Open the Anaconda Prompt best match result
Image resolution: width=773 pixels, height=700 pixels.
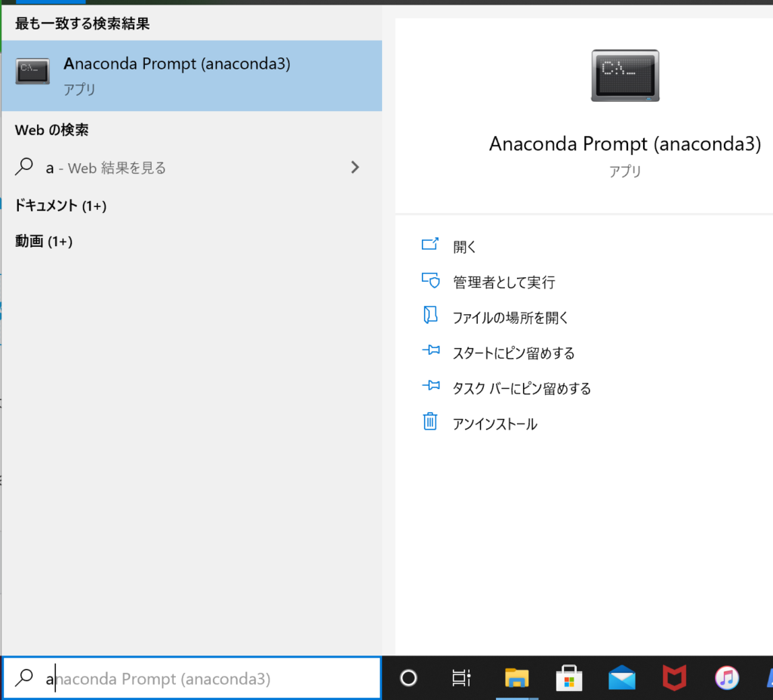192,76
